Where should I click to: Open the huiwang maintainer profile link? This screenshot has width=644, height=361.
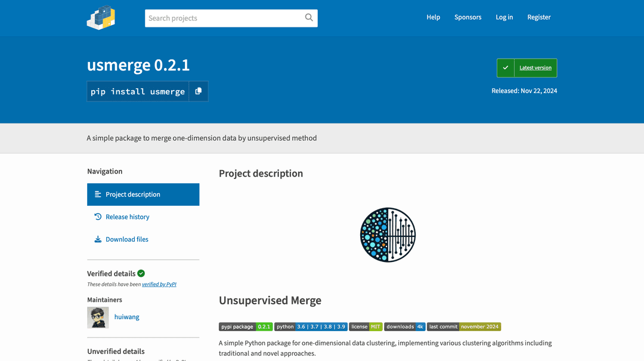coord(126,317)
